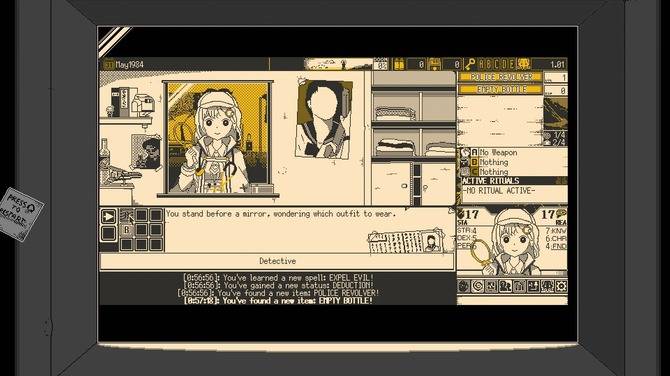This screenshot has width=670, height=376.
Task: Click the play arrow to continue
Action: pos(109,216)
